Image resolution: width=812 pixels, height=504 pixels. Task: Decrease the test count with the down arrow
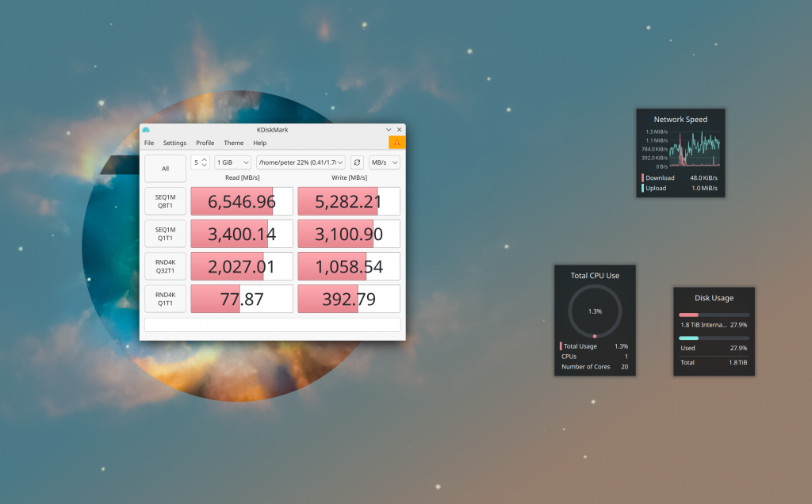[x=205, y=166]
